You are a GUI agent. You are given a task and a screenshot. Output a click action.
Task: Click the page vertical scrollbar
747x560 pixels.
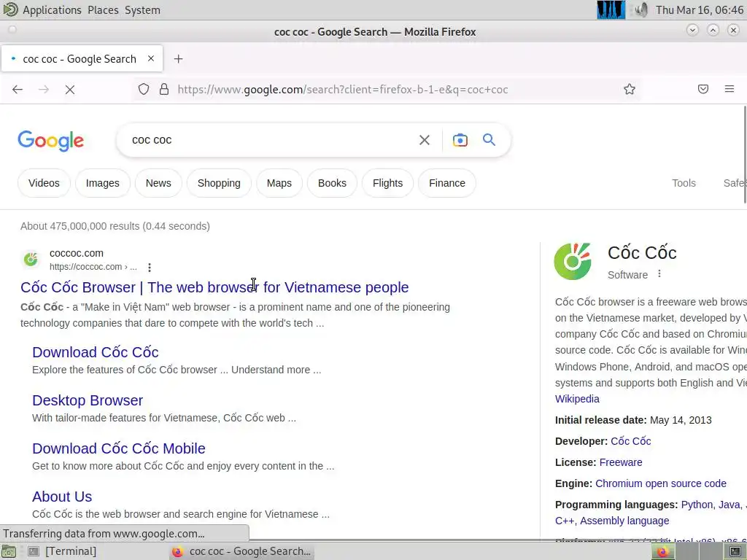point(744,155)
